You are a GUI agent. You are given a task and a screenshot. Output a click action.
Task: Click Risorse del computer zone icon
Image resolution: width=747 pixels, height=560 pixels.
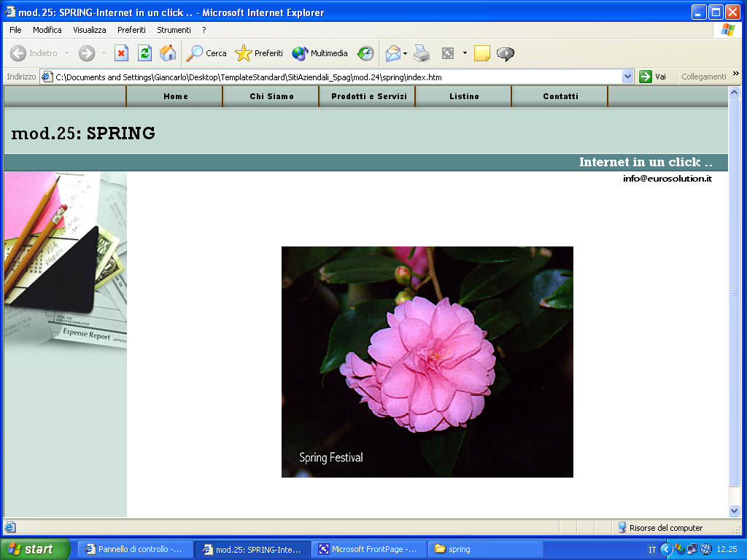click(x=622, y=527)
